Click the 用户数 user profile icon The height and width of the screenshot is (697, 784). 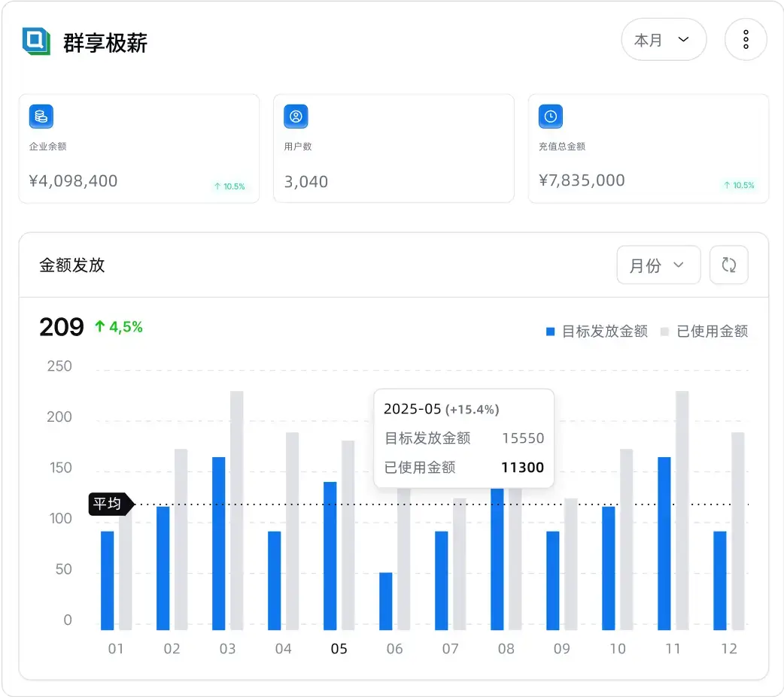pyautogui.click(x=296, y=117)
